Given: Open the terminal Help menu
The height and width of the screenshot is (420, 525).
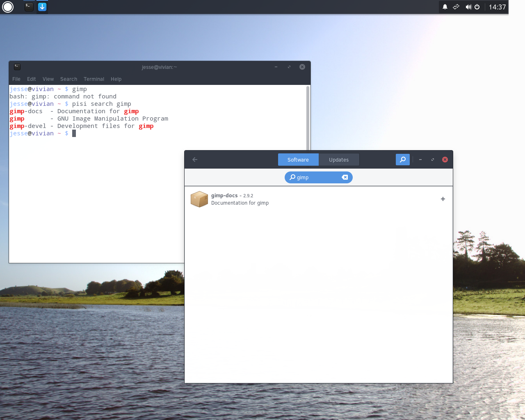Looking at the screenshot, I should coord(116,79).
